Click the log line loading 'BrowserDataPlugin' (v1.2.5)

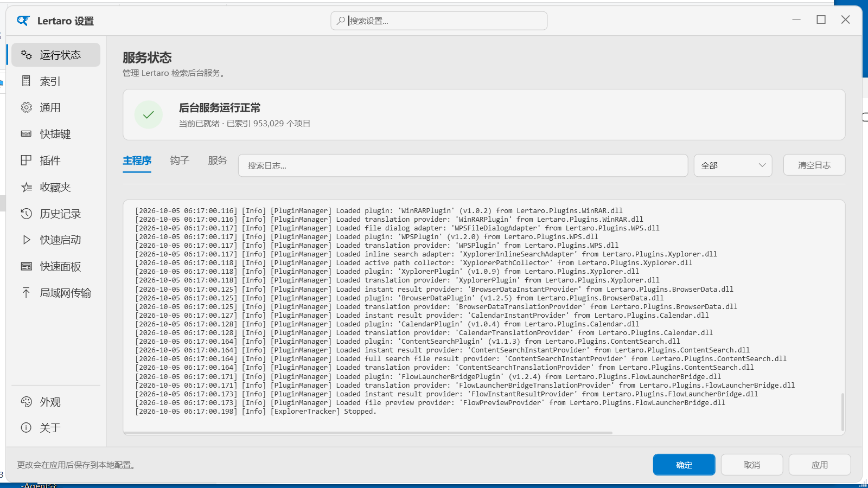pyautogui.click(x=399, y=298)
